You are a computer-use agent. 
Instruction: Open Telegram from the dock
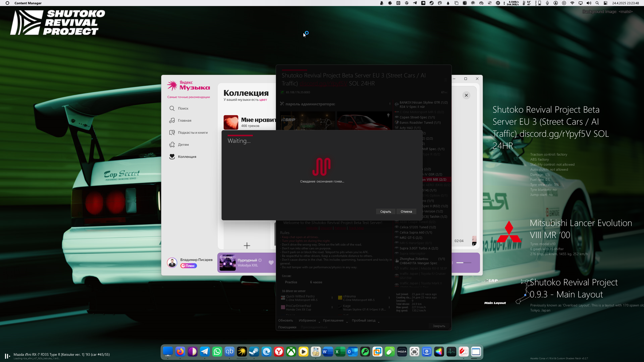pyautogui.click(x=205, y=351)
